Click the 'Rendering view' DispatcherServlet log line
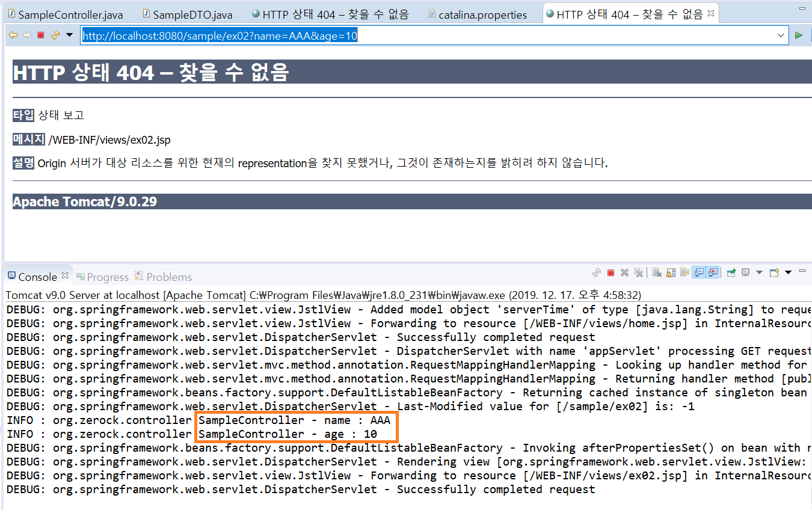The height and width of the screenshot is (510, 812). [x=409, y=462]
